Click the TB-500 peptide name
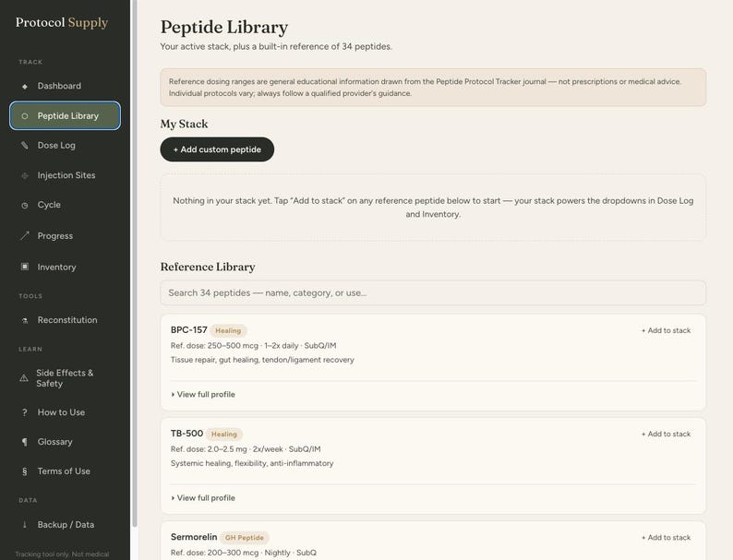This screenshot has height=560, width=733. pyautogui.click(x=187, y=434)
